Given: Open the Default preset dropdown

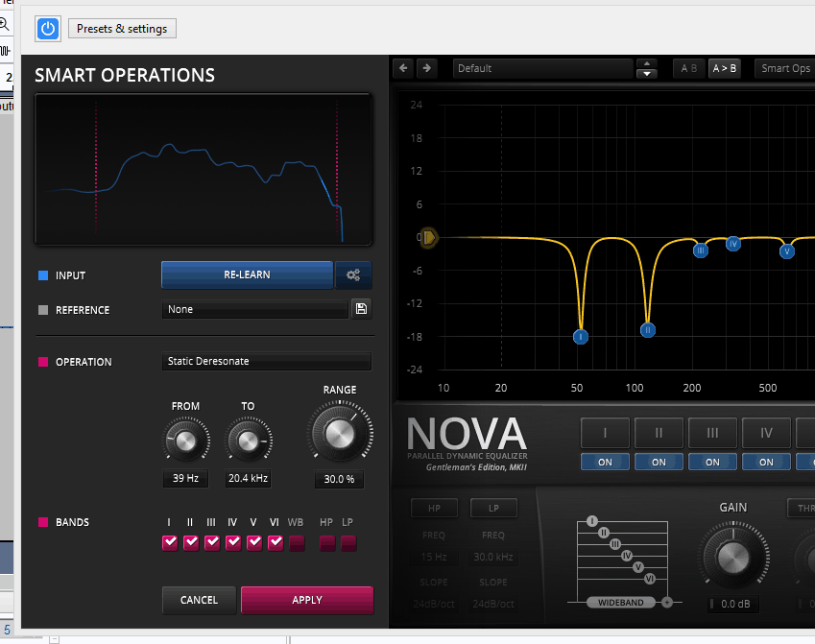Looking at the screenshot, I should click(542, 68).
